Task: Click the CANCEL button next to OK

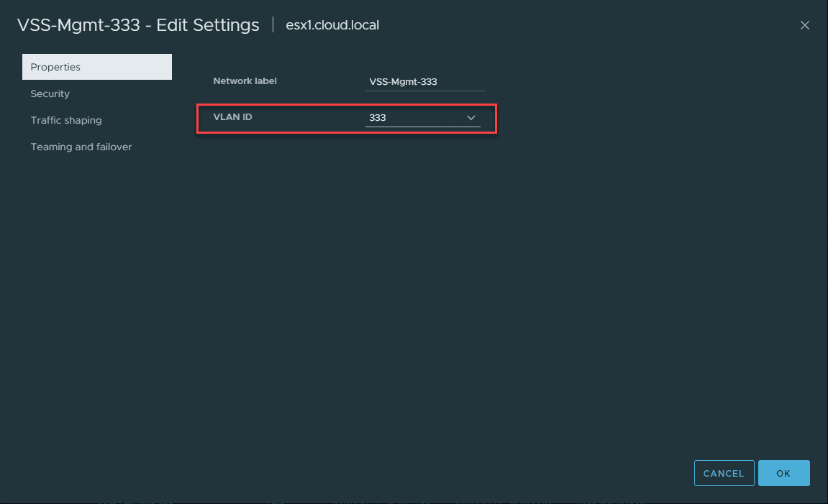Action: (724, 473)
